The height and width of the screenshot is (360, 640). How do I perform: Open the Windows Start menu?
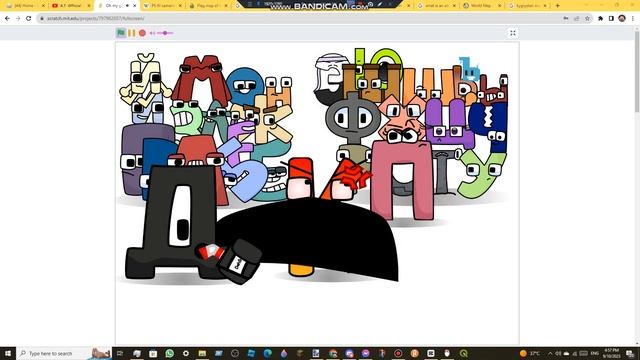click(x=8, y=353)
